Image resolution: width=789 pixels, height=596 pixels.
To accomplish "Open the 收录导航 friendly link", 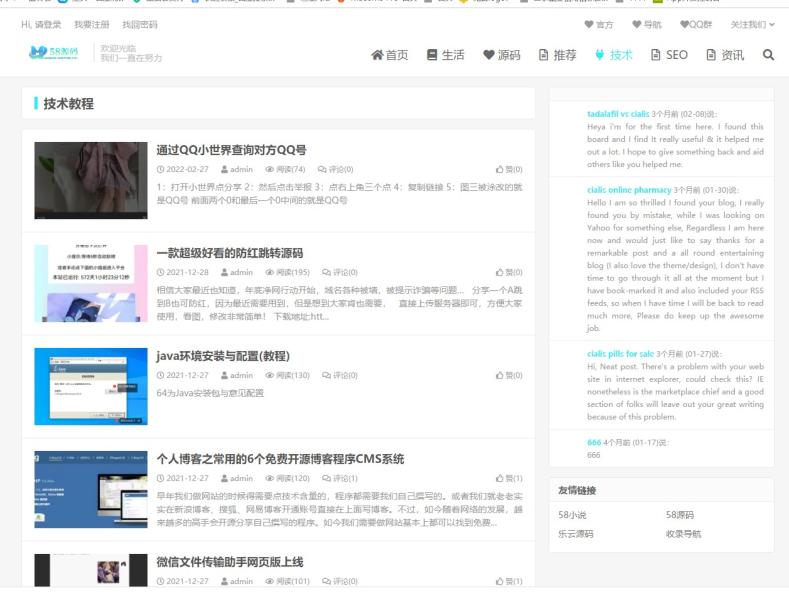I will [683, 534].
